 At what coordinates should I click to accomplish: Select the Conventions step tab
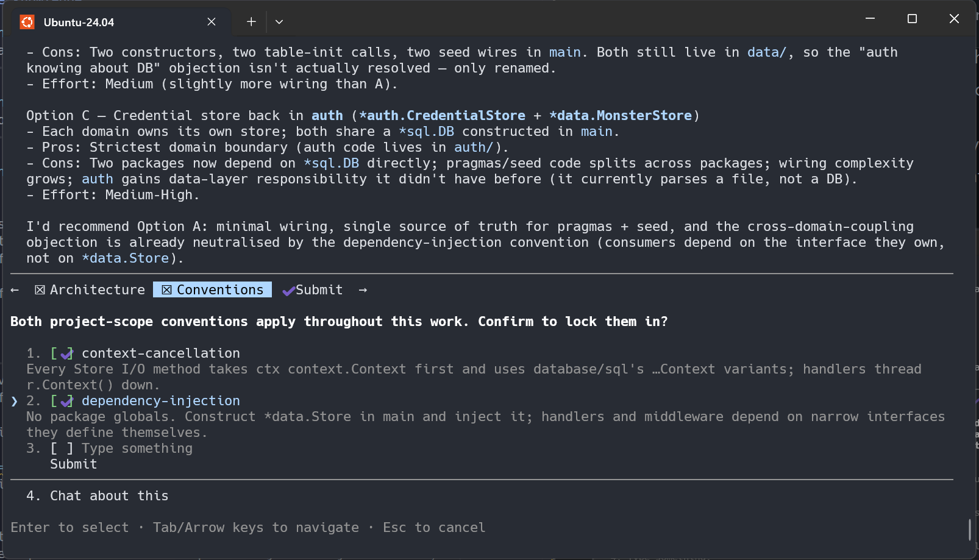tap(212, 290)
